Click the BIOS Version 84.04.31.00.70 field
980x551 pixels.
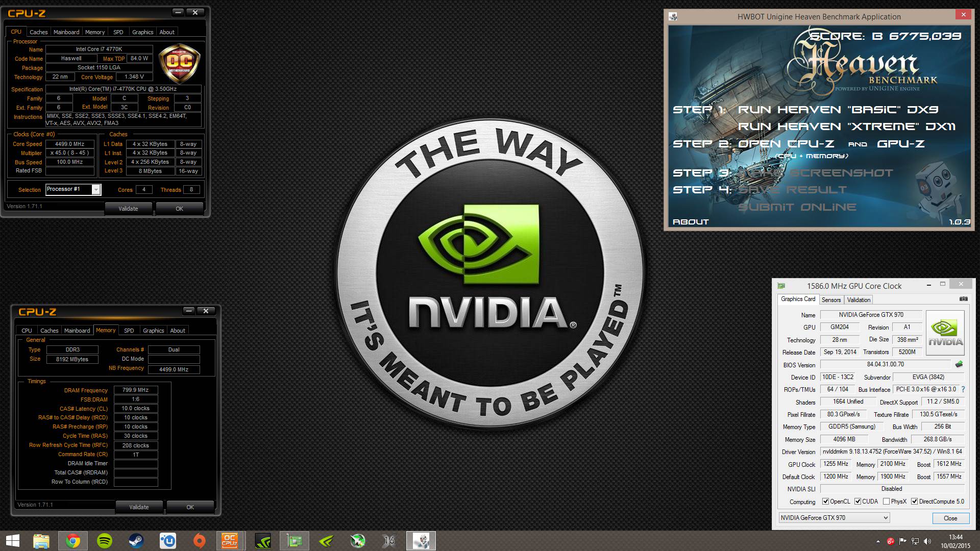coord(885,365)
